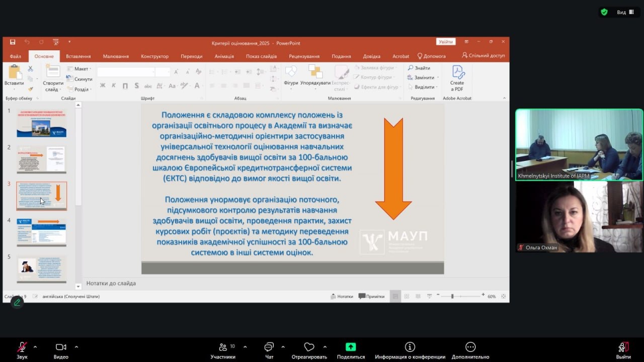Expand the video options arrow next to Видео
This screenshot has width=644, height=362.
(76, 347)
